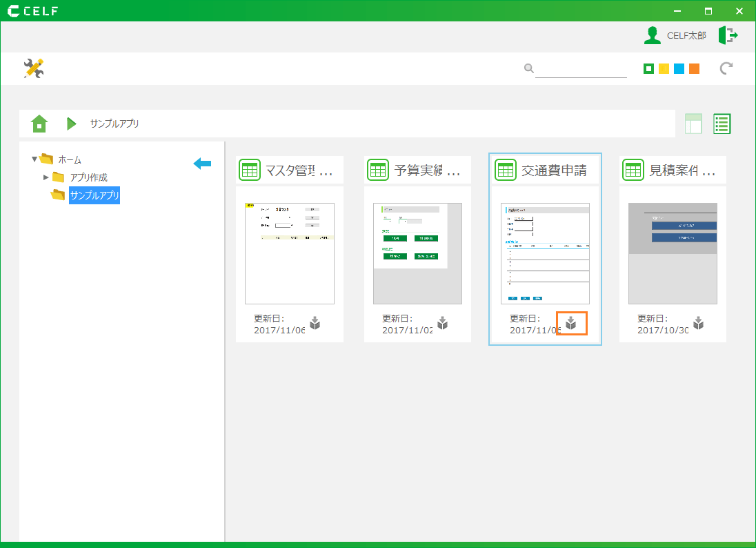Open the wrench and pencil design tool
Image resolution: width=756 pixels, height=548 pixels.
pos(33,68)
